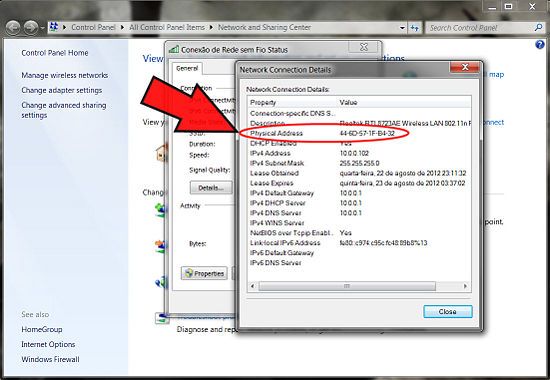550x380 pixels.
Task: Maximize the Control Panel window
Action: click(x=508, y=6)
